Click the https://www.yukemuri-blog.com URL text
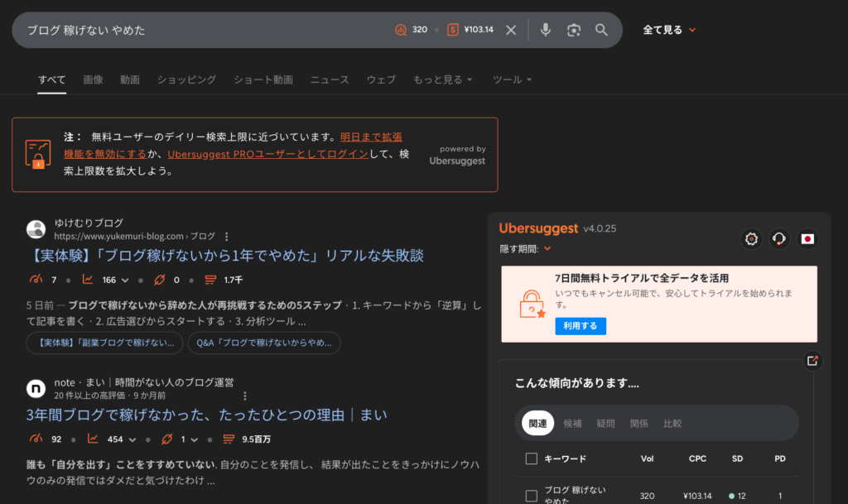Image resolution: width=848 pixels, height=504 pixels. coord(118,236)
